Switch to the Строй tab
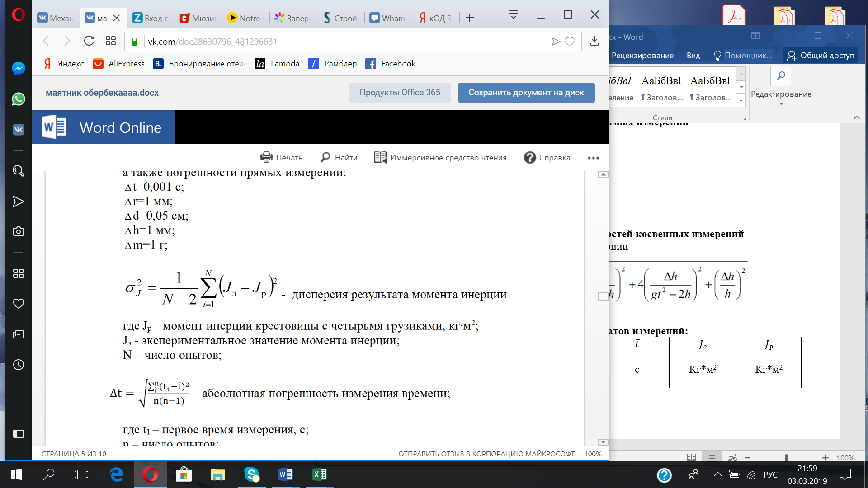Image resolution: width=868 pixels, height=488 pixels. [340, 18]
